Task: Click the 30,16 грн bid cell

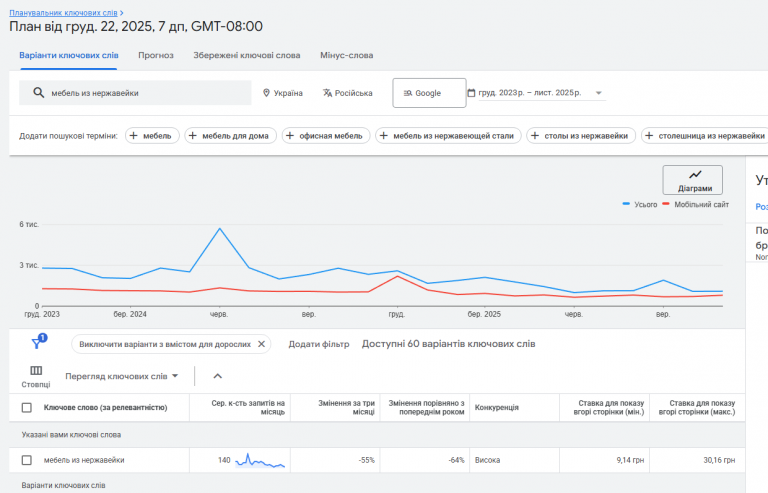Action: click(720, 460)
